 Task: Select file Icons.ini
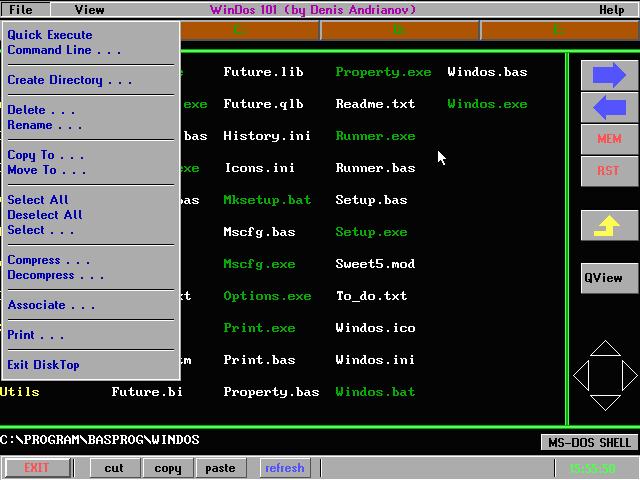(259, 168)
